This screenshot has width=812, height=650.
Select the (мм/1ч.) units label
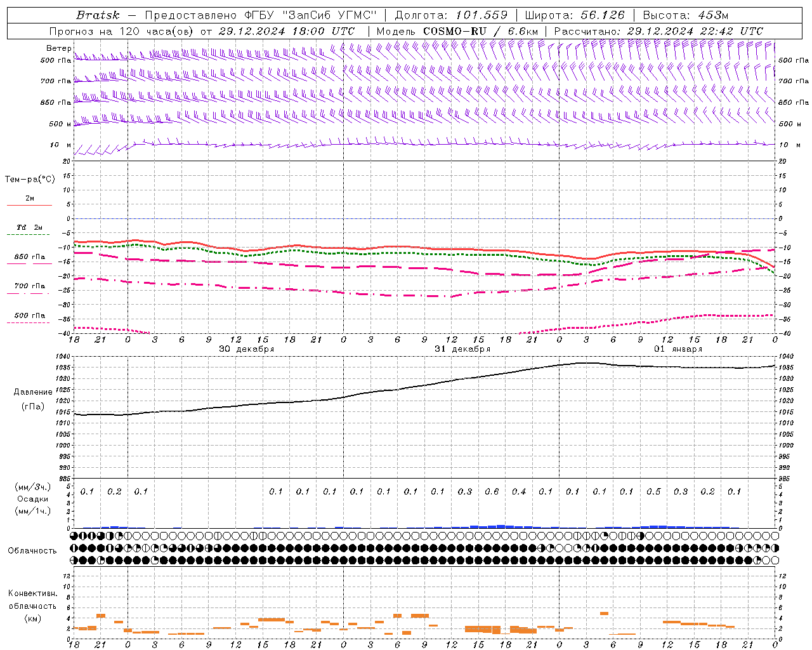[x=33, y=511]
